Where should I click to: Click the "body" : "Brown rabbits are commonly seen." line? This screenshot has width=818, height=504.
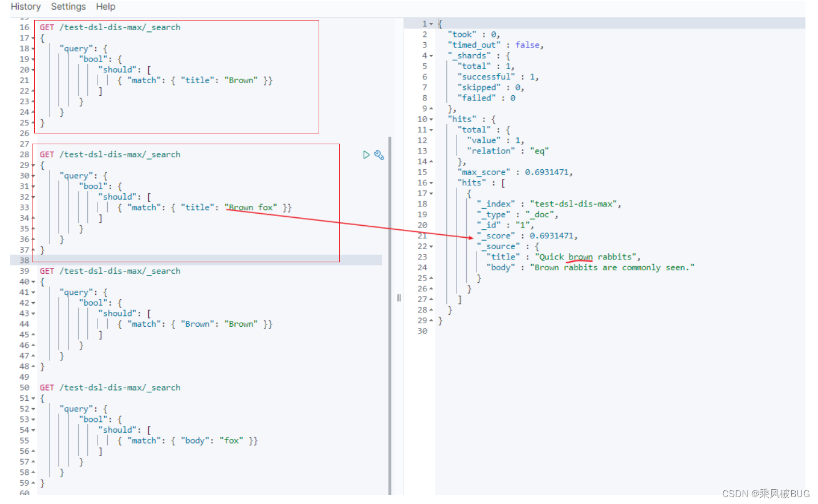590,267
